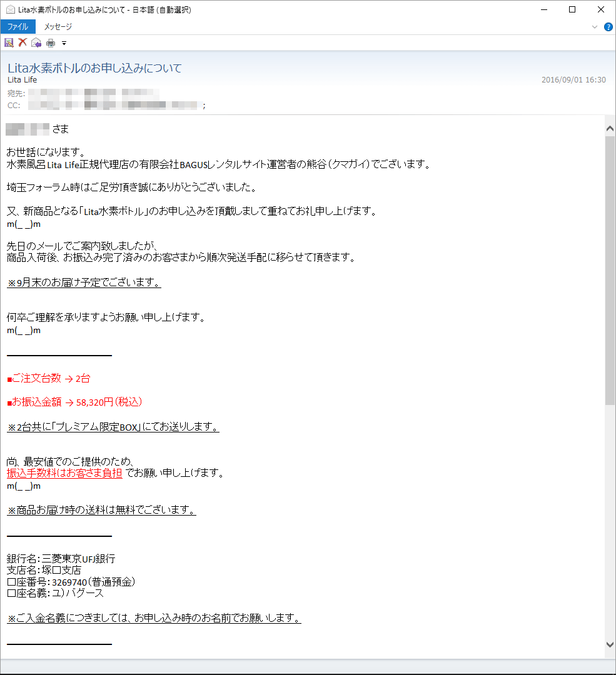616x675 pixels.
Task: Click the 口座名義:ユ)バグース line
Action: pos(55,593)
